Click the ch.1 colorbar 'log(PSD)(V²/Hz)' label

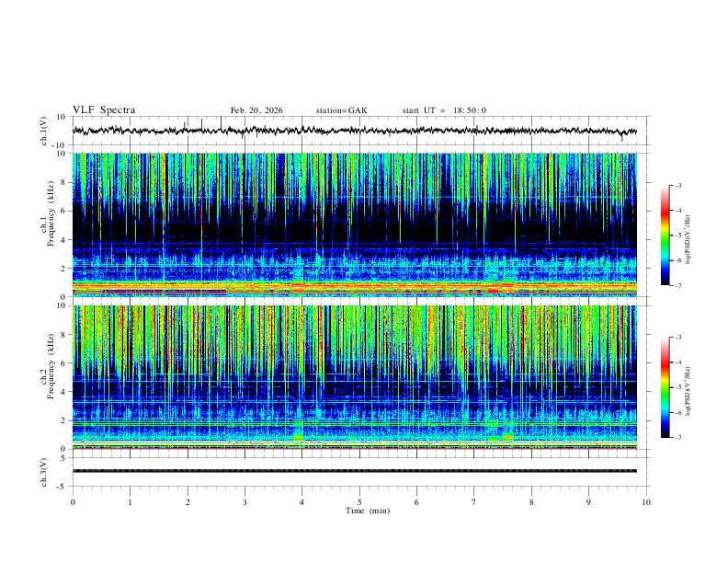click(x=688, y=239)
